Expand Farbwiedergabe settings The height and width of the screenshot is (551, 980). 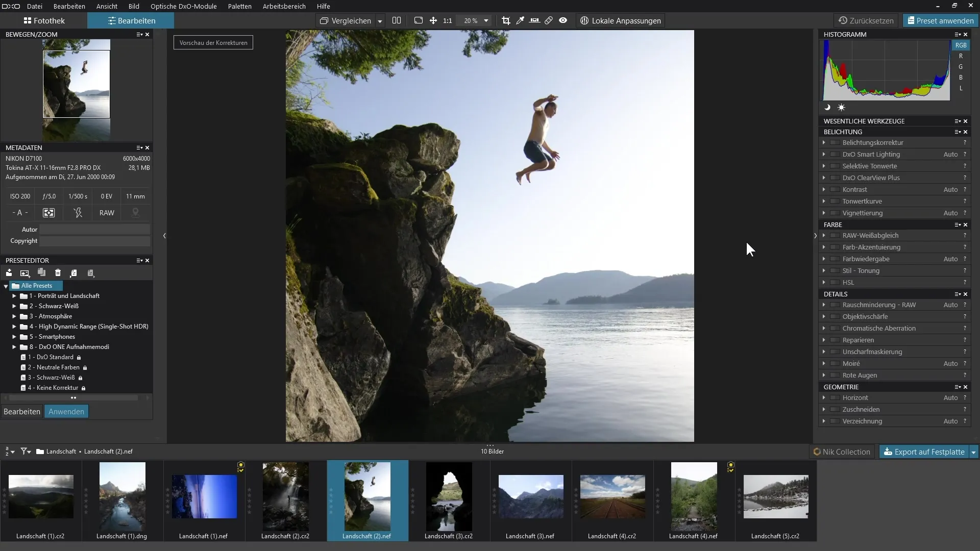(x=824, y=259)
